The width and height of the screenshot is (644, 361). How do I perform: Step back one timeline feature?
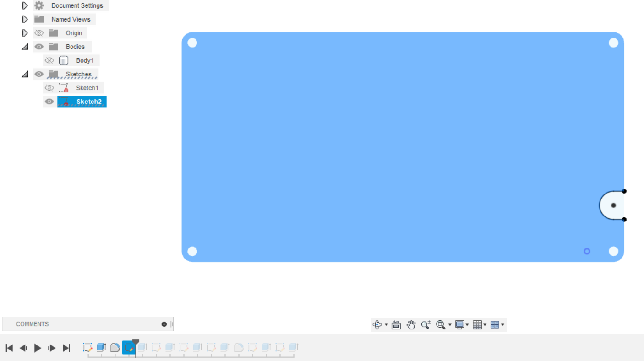(23, 348)
